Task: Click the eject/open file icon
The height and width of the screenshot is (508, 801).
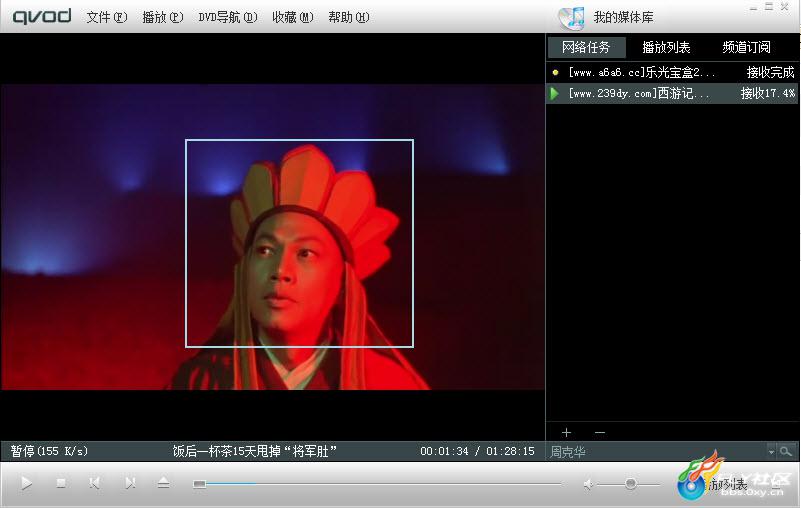Action: click(x=163, y=483)
